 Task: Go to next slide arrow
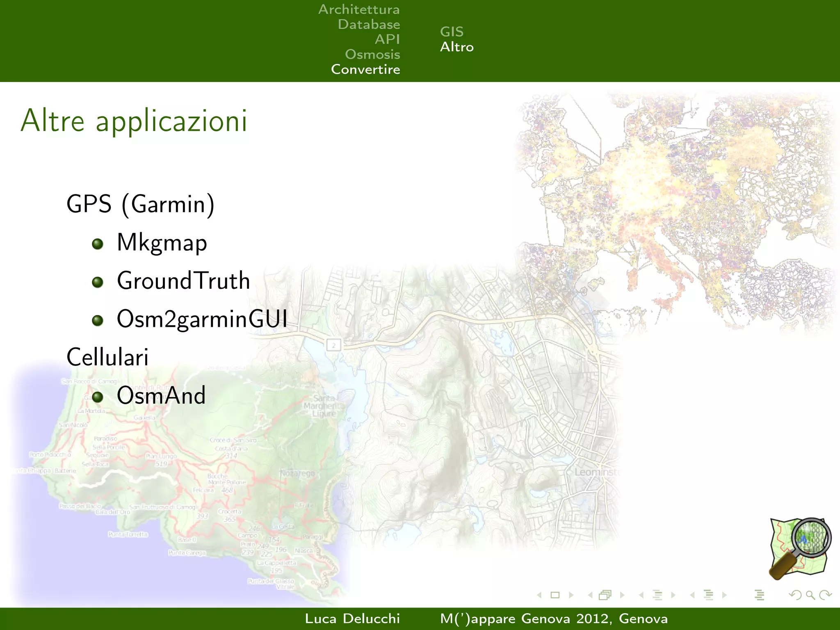coord(571,595)
